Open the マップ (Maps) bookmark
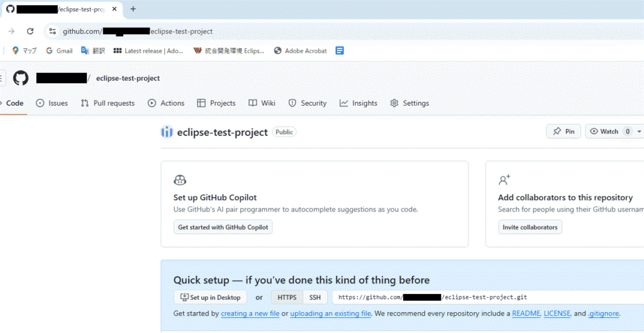This screenshot has height=333, width=644. point(25,51)
